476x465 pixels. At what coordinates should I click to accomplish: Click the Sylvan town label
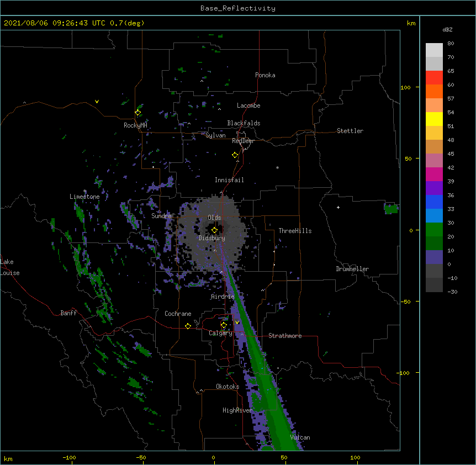215,135
